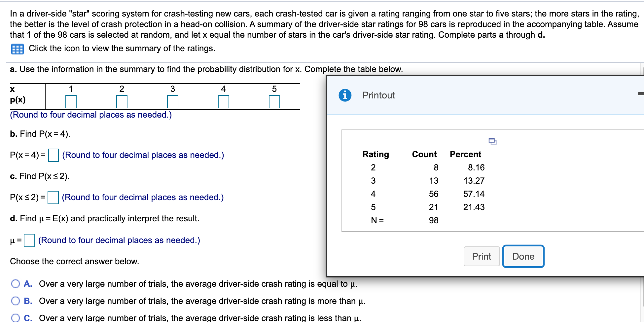Select answer choice C about rating less than μ

[15, 317]
